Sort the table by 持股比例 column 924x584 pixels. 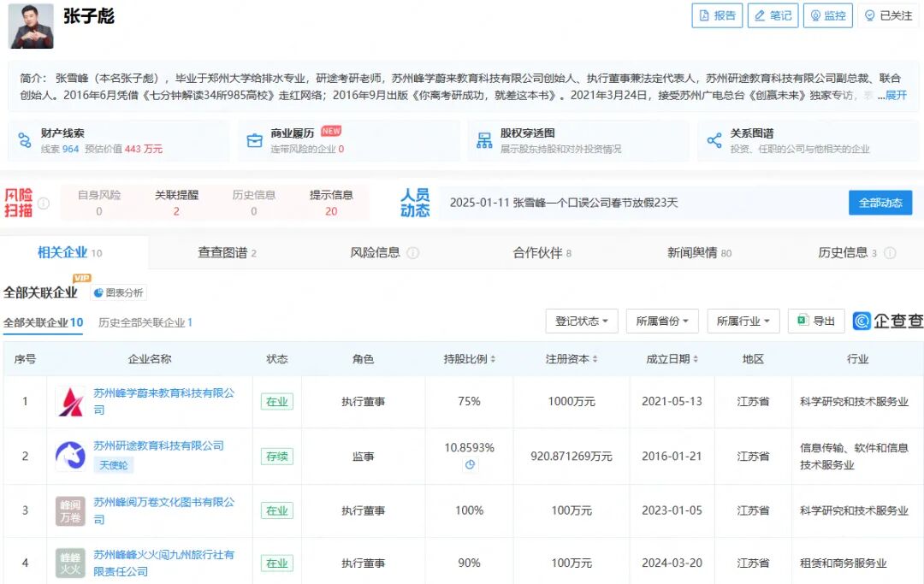(470, 359)
